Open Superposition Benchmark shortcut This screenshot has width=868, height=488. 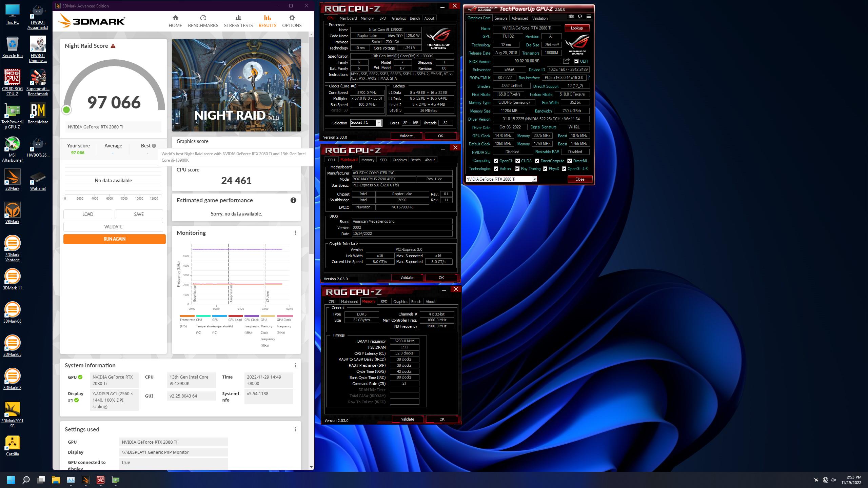pyautogui.click(x=38, y=82)
